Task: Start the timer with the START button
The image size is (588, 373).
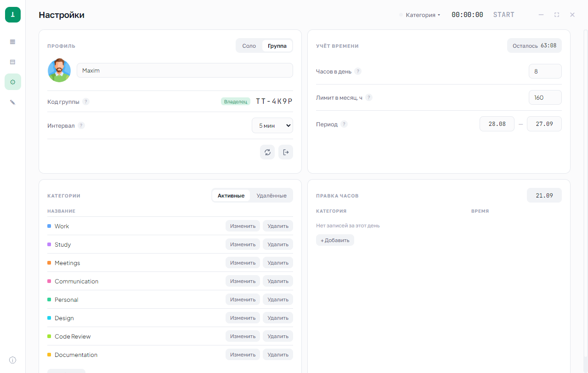Action: pyautogui.click(x=504, y=15)
